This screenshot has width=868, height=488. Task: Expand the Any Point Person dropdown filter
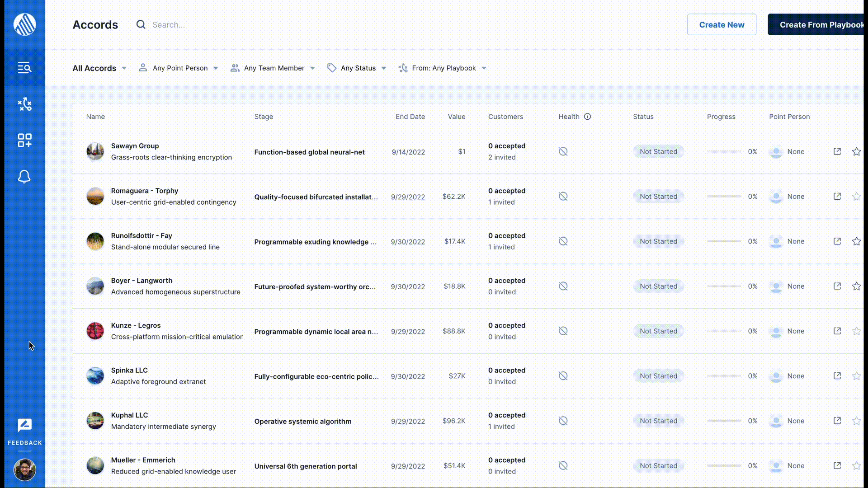coord(178,68)
